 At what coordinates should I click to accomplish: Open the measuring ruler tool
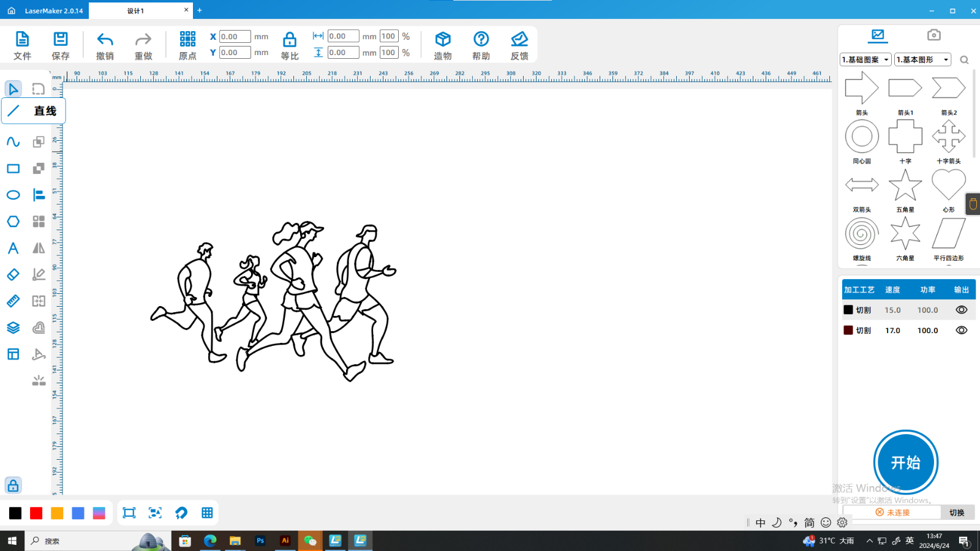(13, 301)
